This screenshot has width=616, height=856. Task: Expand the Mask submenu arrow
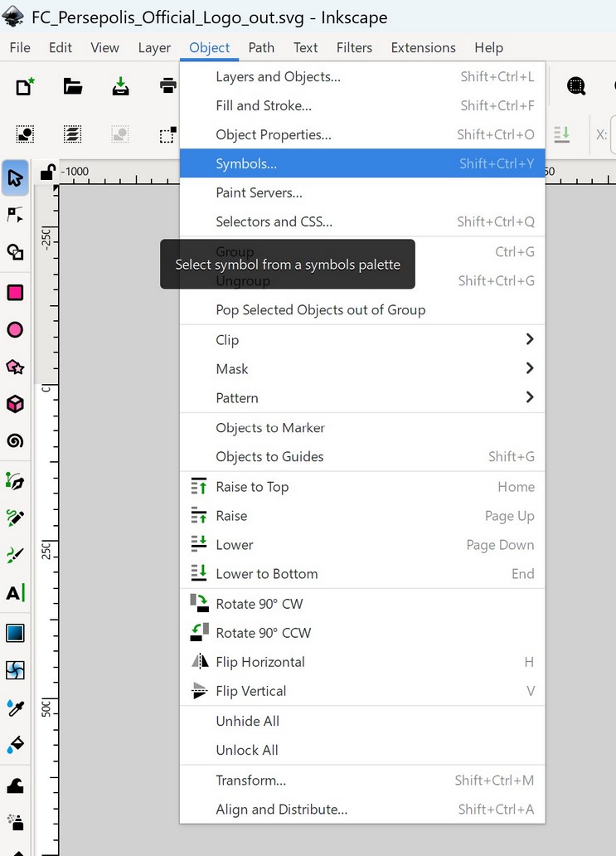point(529,368)
